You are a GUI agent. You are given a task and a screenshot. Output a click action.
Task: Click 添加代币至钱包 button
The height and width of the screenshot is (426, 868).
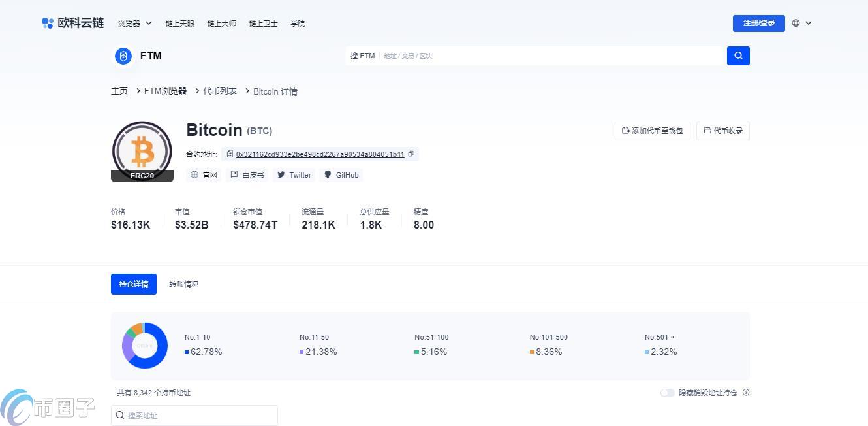(653, 131)
